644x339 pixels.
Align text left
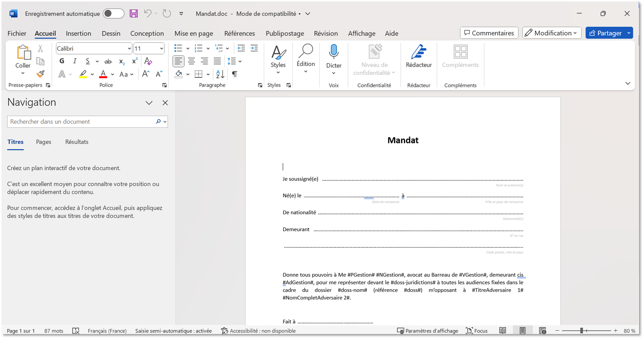click(x=178, y=61)
